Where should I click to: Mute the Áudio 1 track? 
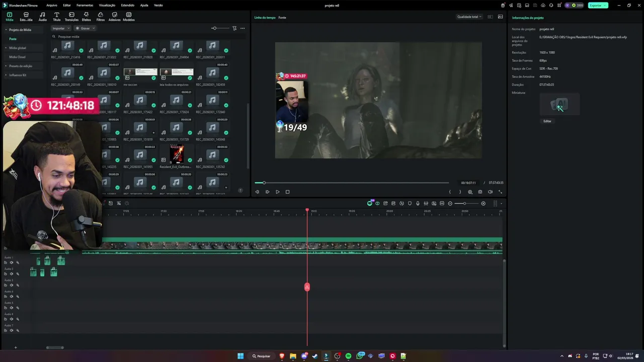point(12,262)
